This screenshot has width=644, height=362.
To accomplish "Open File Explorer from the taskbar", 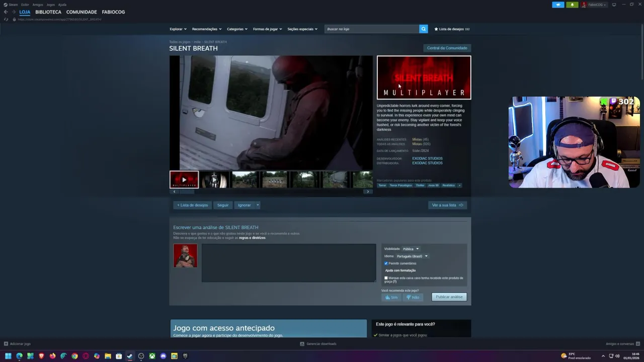I will pyautogui.click(x=108, y=356).
